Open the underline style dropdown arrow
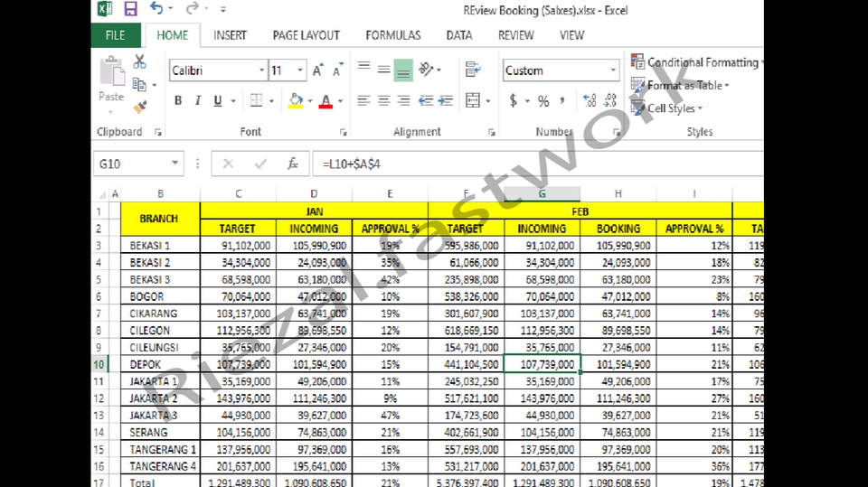Image resolution: width=868 pixels, height=487 pixels. pos(233,100)
